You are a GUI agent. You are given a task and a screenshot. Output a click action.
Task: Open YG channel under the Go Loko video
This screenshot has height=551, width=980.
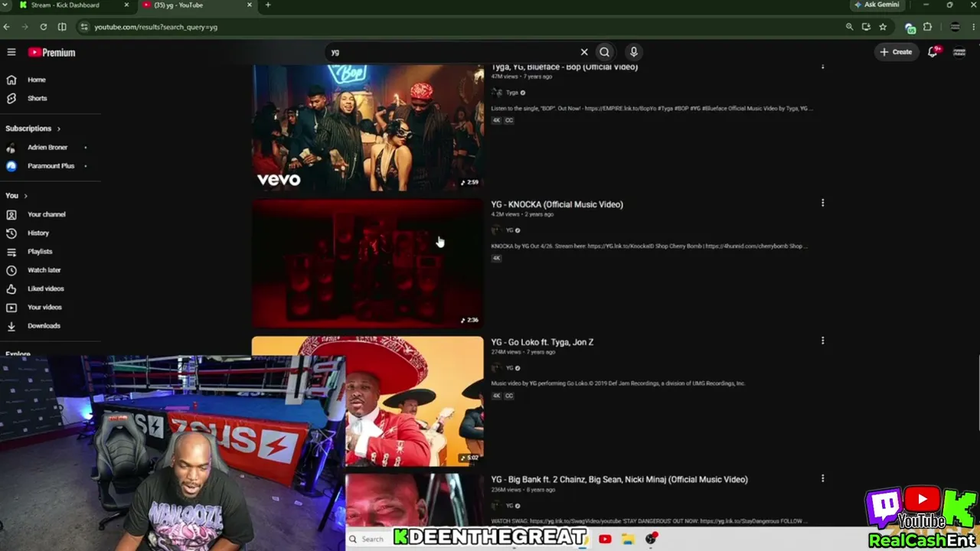[508, 368]
